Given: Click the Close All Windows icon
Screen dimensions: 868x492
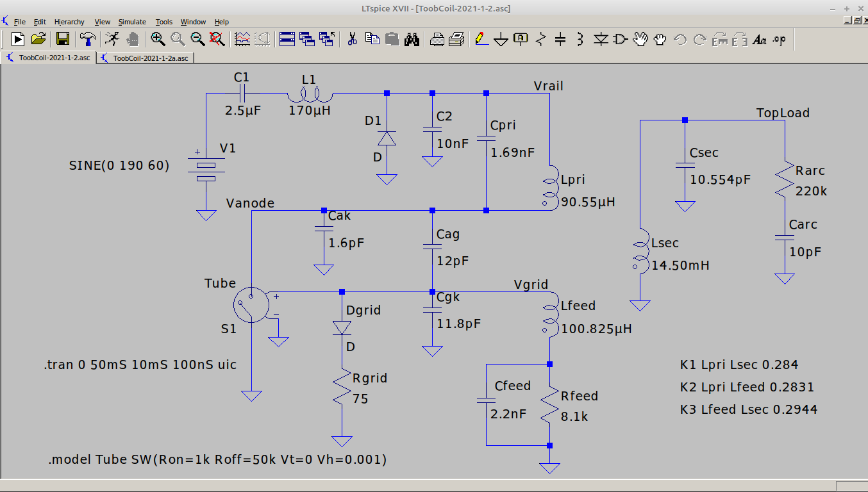Looking at the screenshot, I should [x=327, y=39].
